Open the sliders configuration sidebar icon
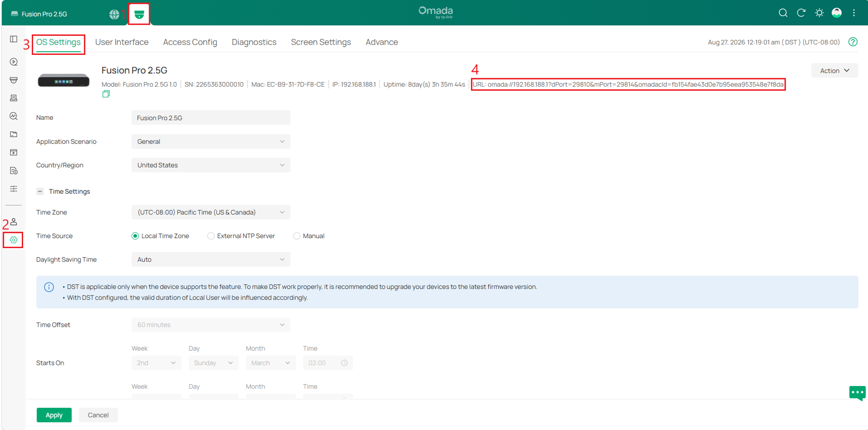The width and height of the screenshot is (868, 430). click(x=14, y=189)
